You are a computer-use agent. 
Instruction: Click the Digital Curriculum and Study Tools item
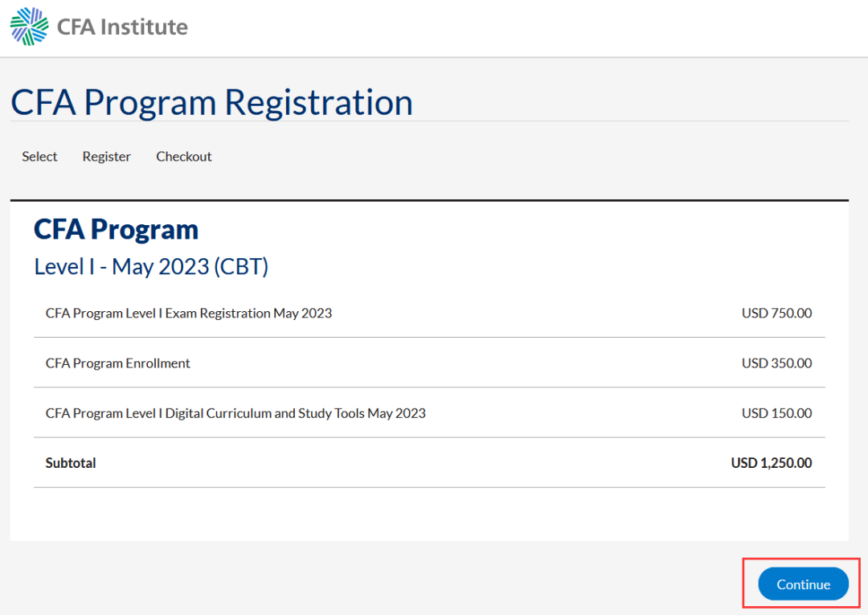[235, 413]
